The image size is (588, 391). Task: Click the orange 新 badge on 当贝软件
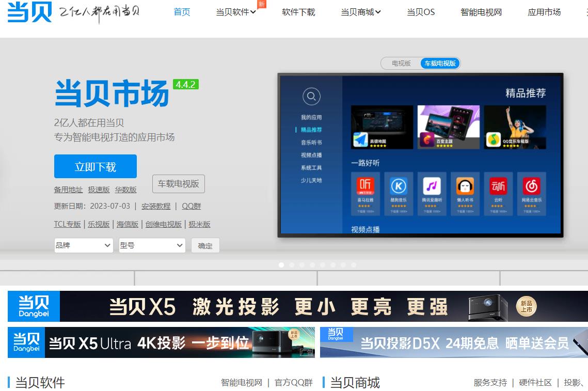tap(262, 4)
